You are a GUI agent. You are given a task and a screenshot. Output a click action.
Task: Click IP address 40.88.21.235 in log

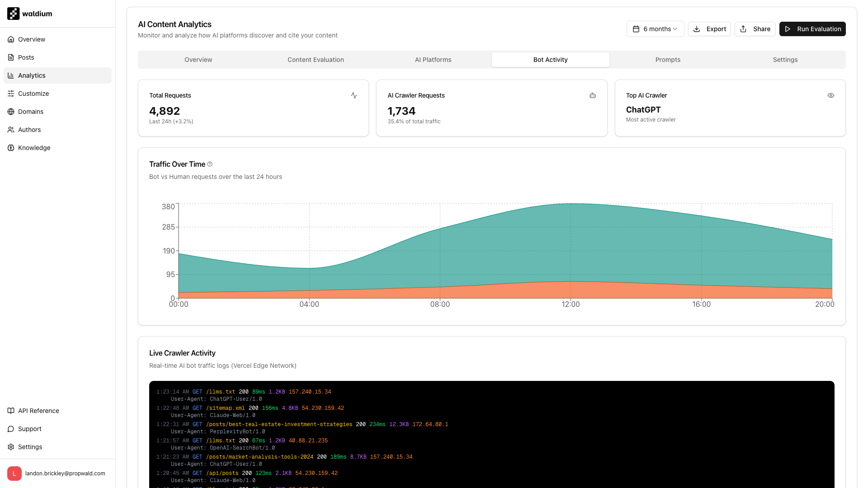tap(308, 441)
